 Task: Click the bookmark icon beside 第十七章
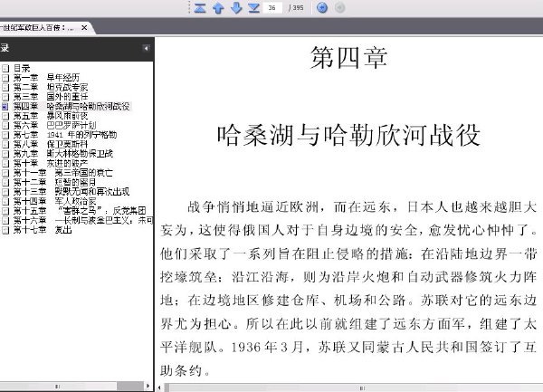coord(5,230)
